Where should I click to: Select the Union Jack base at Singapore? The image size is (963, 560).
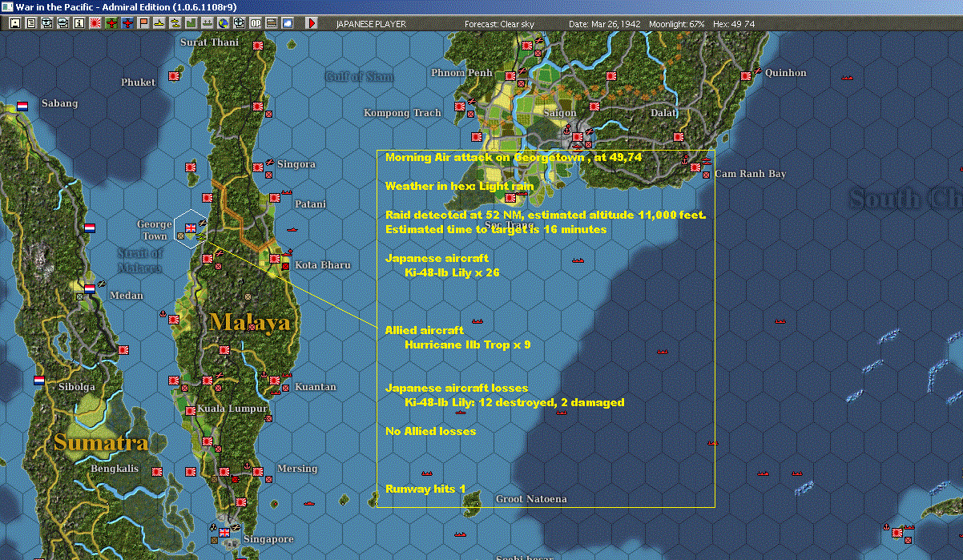(224, 533)
